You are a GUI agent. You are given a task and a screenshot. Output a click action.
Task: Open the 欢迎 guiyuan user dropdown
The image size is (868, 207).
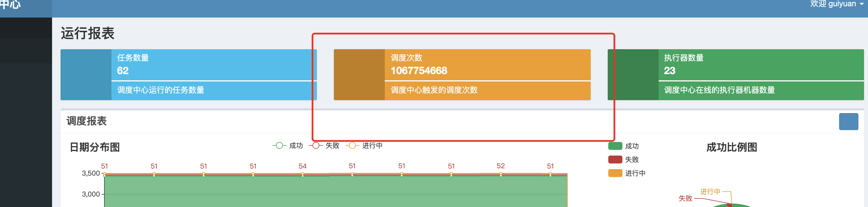coord(837,4)
